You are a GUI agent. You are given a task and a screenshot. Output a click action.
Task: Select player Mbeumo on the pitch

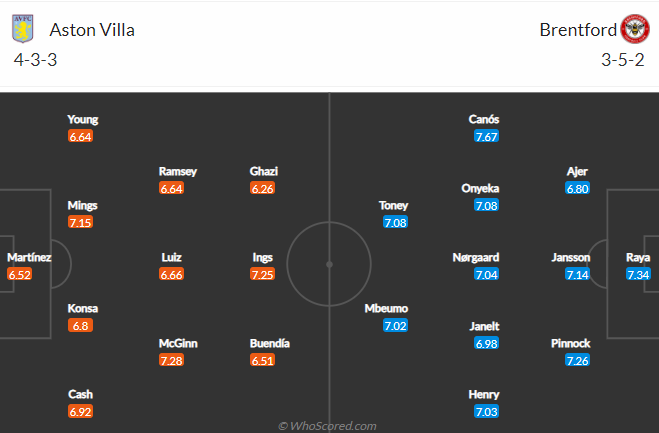(386, 309)
